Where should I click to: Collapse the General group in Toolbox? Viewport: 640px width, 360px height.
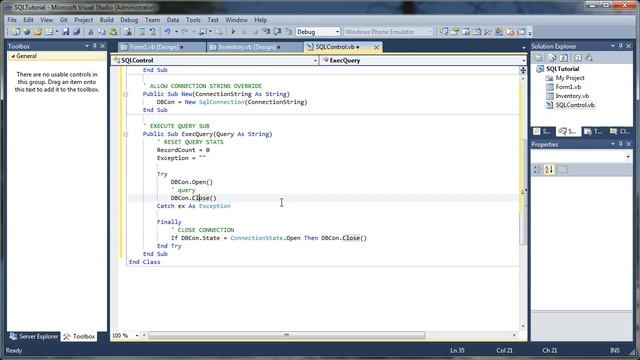point(13,56)
